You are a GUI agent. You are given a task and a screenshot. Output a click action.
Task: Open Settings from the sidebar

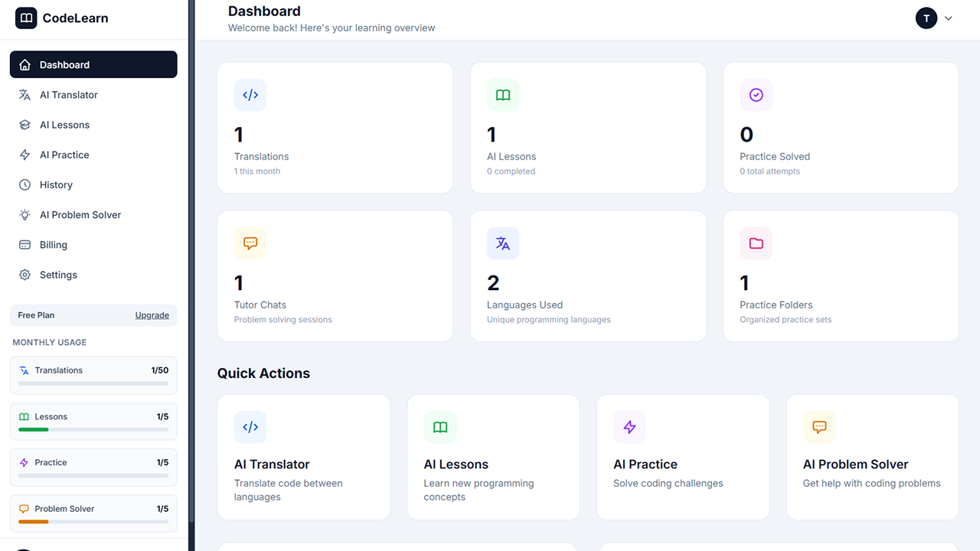58,275
